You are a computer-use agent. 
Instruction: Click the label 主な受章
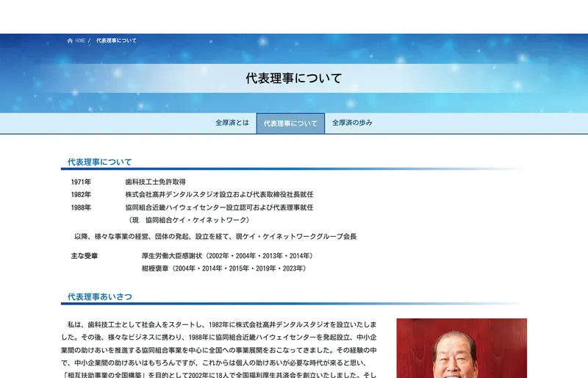(85, 256)
